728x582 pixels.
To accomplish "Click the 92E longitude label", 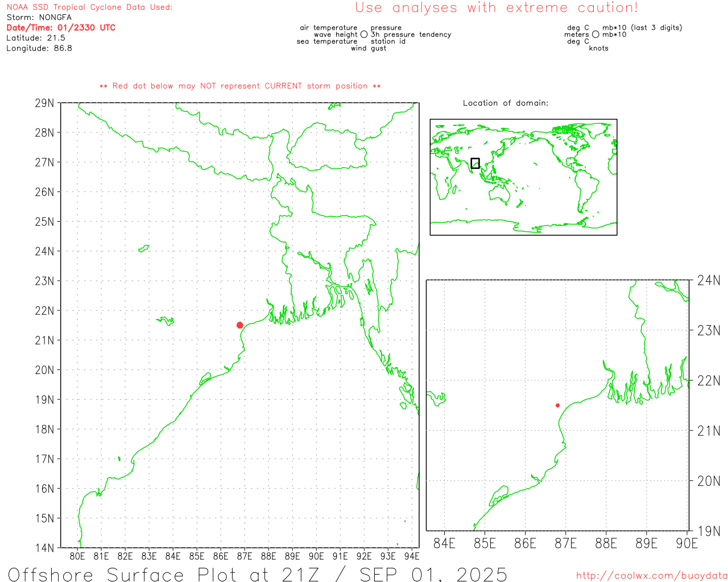I will pyautogui.click(x=364, y=556).
